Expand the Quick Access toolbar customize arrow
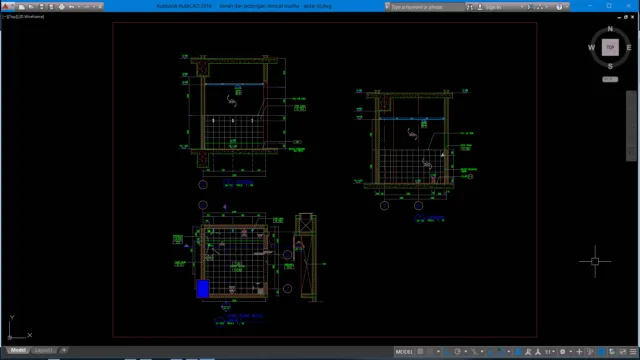Image resolution: width=640 pixels, height=360 pixels. [100, 7]
